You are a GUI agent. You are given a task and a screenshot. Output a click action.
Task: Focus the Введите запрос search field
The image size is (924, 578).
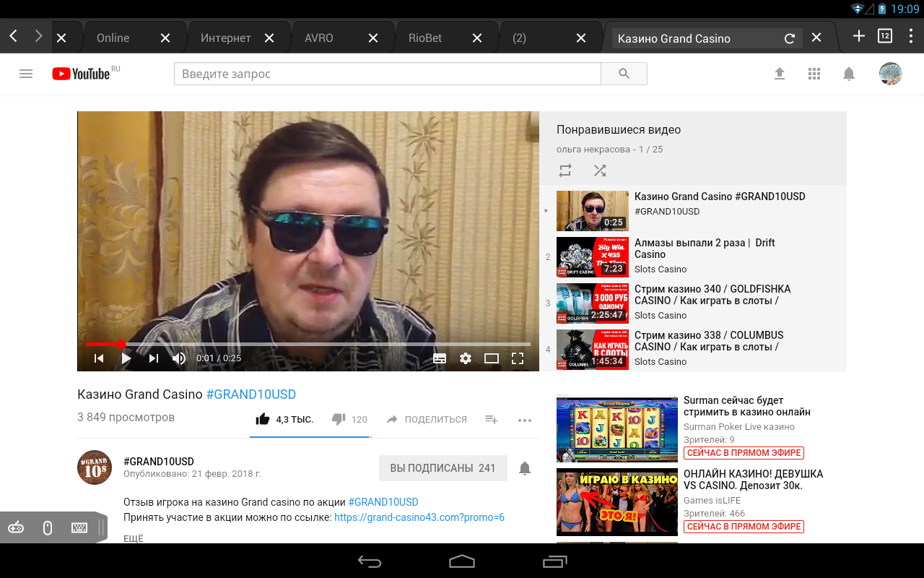[388, 74]
